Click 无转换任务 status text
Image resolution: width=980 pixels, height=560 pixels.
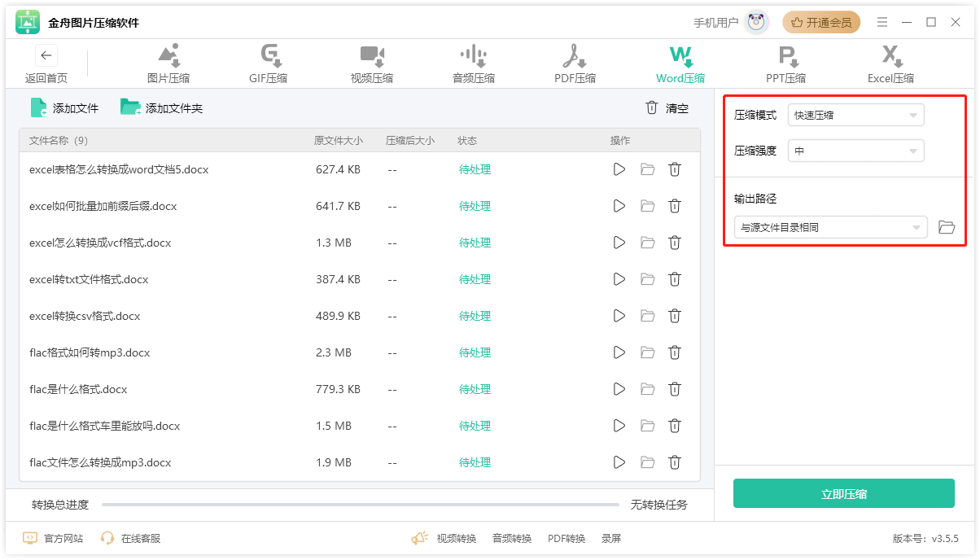659,505
